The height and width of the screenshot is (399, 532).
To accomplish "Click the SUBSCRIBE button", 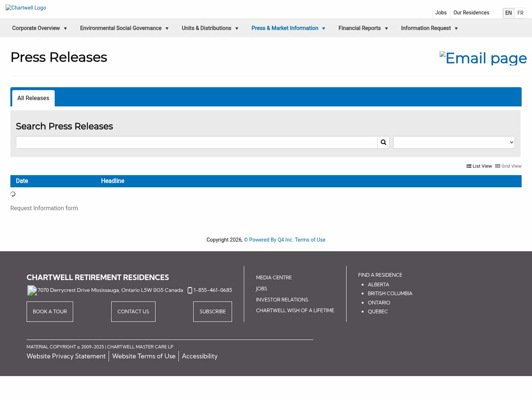I will (x=212, y=311).
